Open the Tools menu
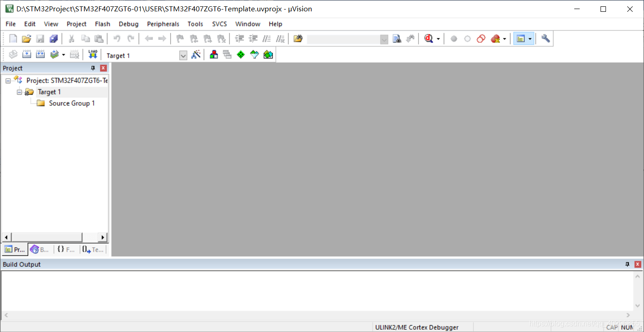644x332 pixels. point(195,24)
